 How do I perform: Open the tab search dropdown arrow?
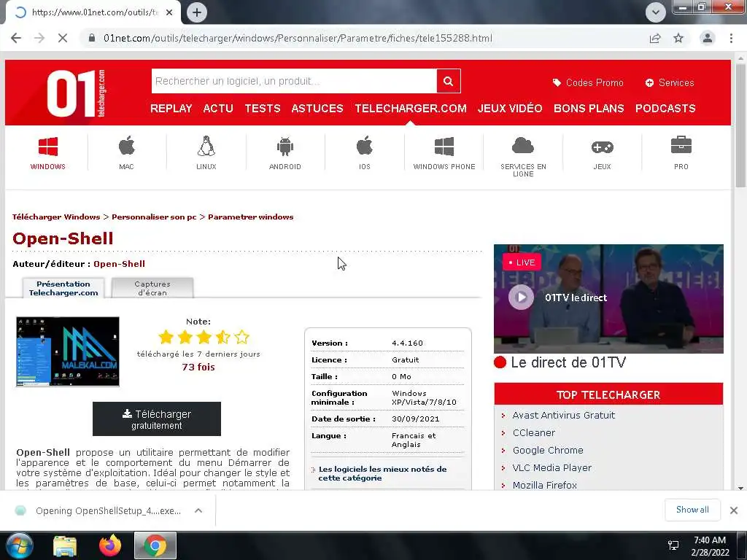pyautogui.click(x=656, y=12)
